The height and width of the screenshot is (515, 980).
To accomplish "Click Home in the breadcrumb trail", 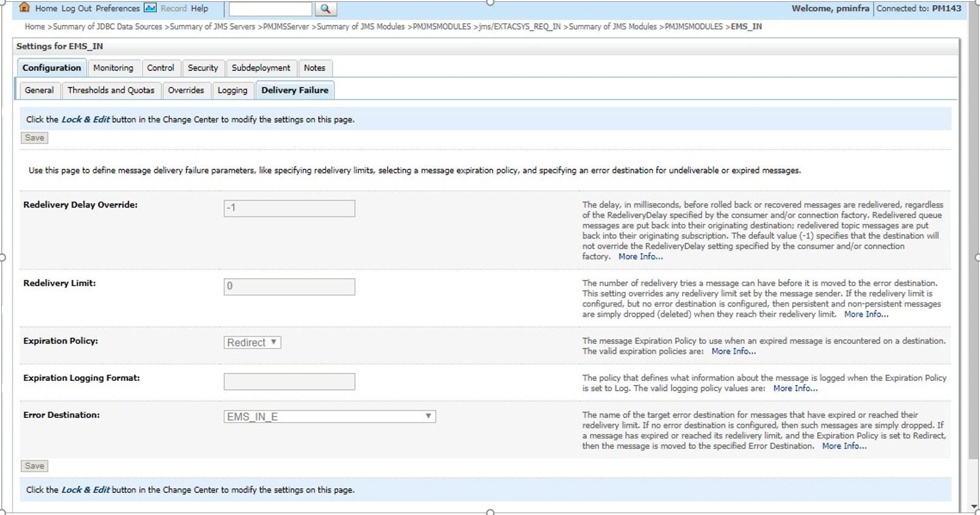I will (35, 27).
